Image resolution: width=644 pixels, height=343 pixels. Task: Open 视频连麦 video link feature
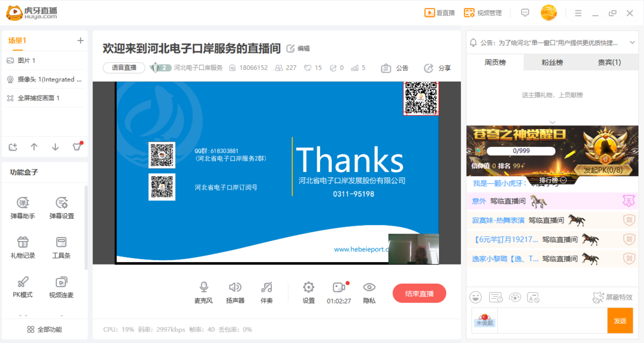(x=61, y=287)
